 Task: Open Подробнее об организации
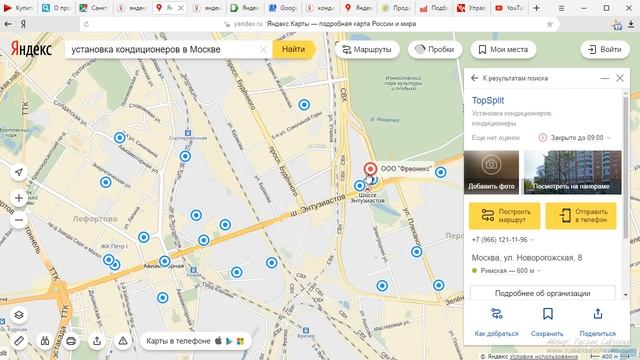[x=542, y=293]
